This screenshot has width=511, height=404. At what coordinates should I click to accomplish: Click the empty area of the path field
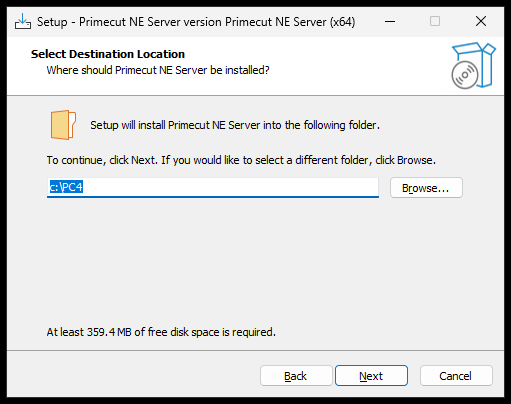[230, 187]
